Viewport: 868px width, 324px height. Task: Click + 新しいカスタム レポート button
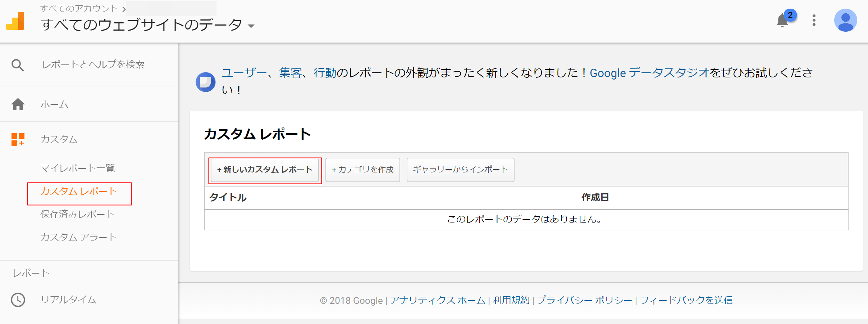[265, 170]
